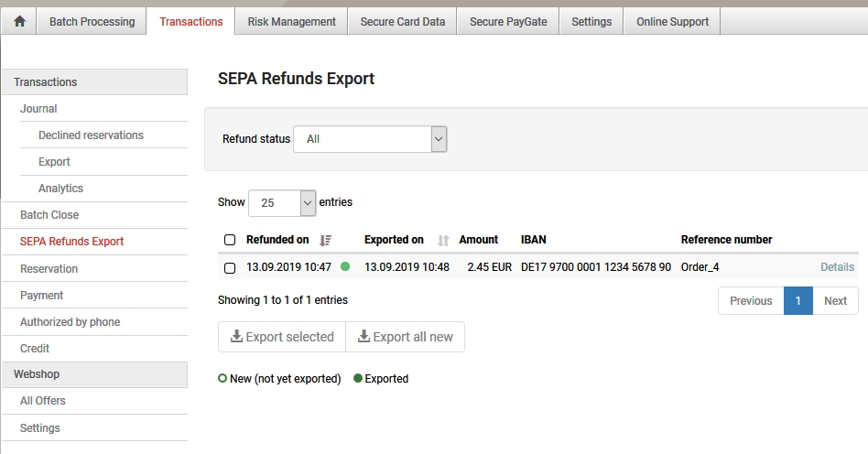Navigate to Analytics under Journal
This screenshot has height=454, width=868.
tap(60, 189)
